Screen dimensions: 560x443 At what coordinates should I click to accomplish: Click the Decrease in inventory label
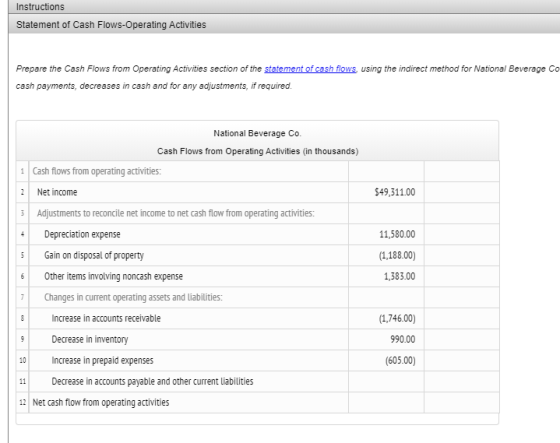pyautogui.click(x=90, y=339)
